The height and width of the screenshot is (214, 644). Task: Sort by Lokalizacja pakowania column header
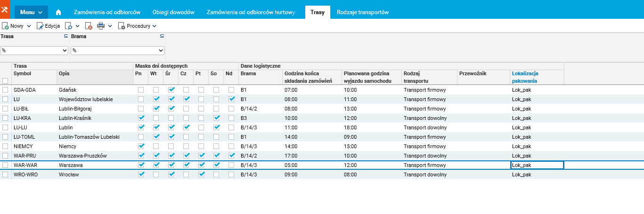tap(525, 77)
